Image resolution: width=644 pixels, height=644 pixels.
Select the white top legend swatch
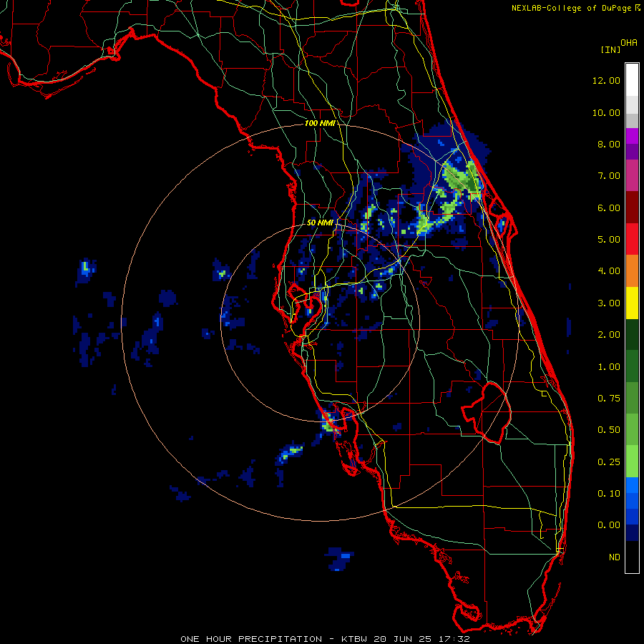[x=632, y=80]
